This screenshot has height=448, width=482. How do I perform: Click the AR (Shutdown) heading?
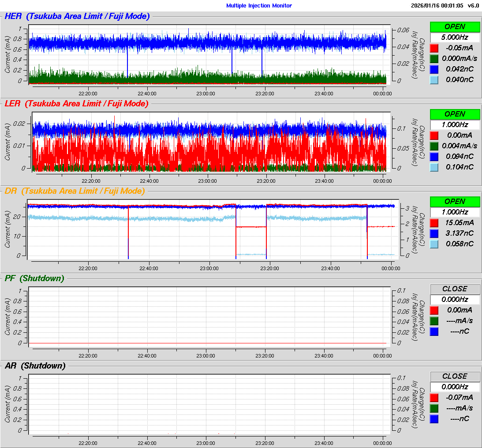coord(35,365)
